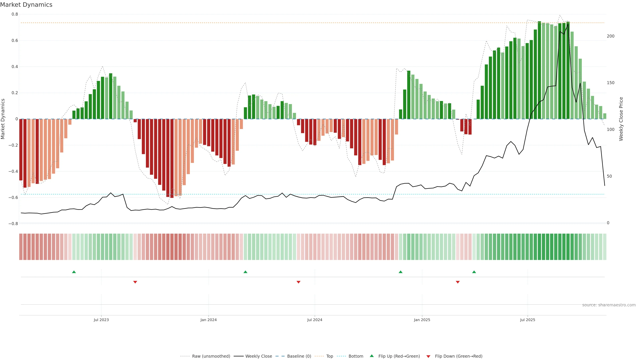Click the first red heat-strip cell
The width and height of the screenshot is (644, 362).
(x=21, y=247)
